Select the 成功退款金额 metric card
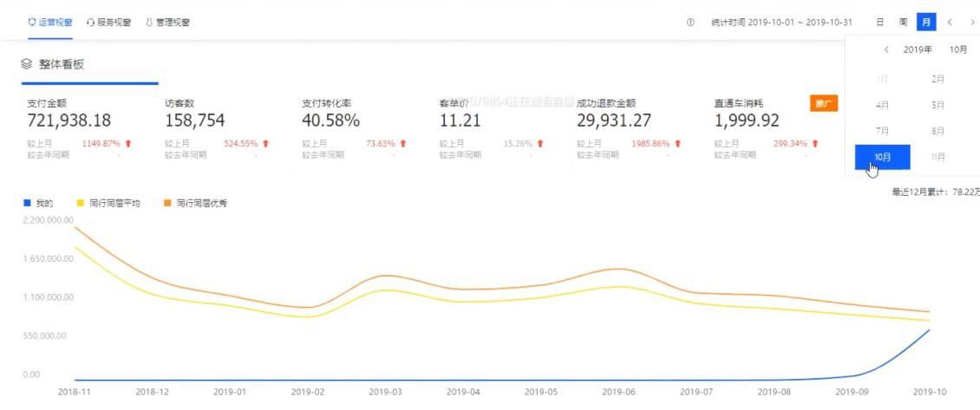 tap(639, 129)
